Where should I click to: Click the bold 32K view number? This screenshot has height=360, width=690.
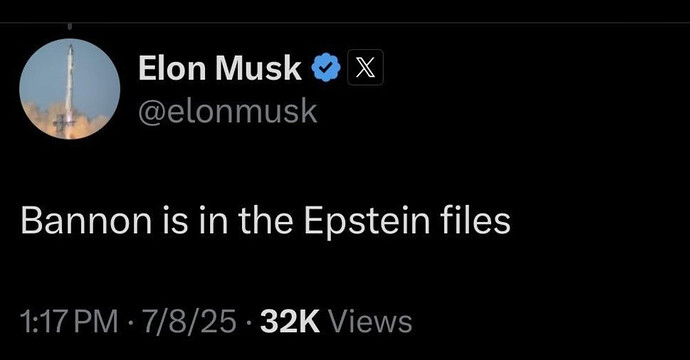pyautogui.click(x=290, y=322)
